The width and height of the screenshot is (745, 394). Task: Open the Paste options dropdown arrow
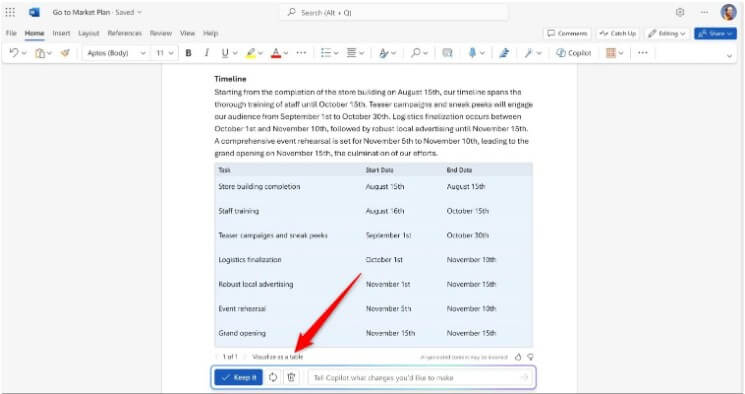coord(49,54)
